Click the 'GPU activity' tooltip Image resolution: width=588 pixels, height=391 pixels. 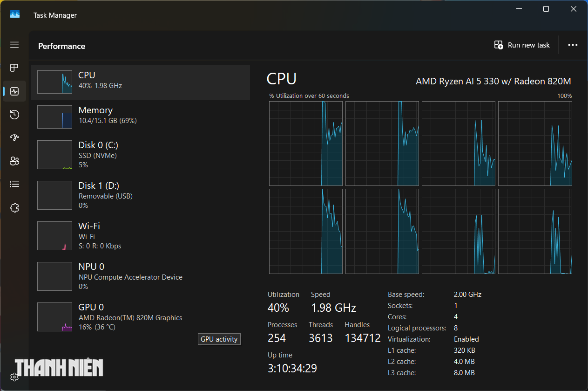(x=219, y=339)
